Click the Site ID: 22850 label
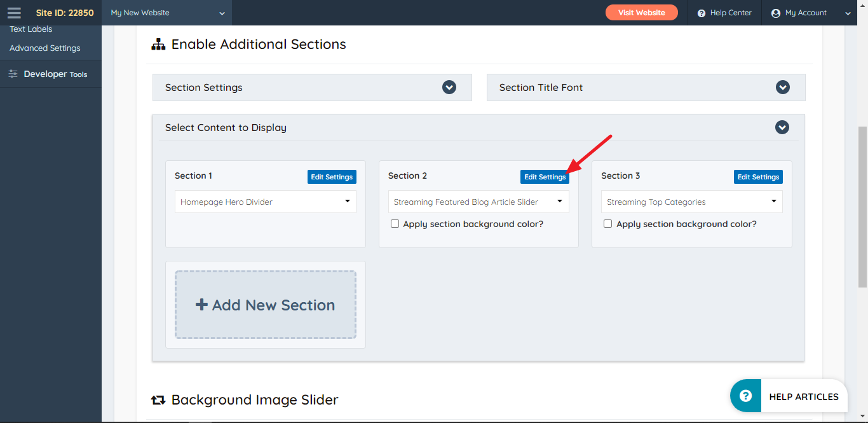The height and width of the screenshot is (423, 868). click(65, 13)
